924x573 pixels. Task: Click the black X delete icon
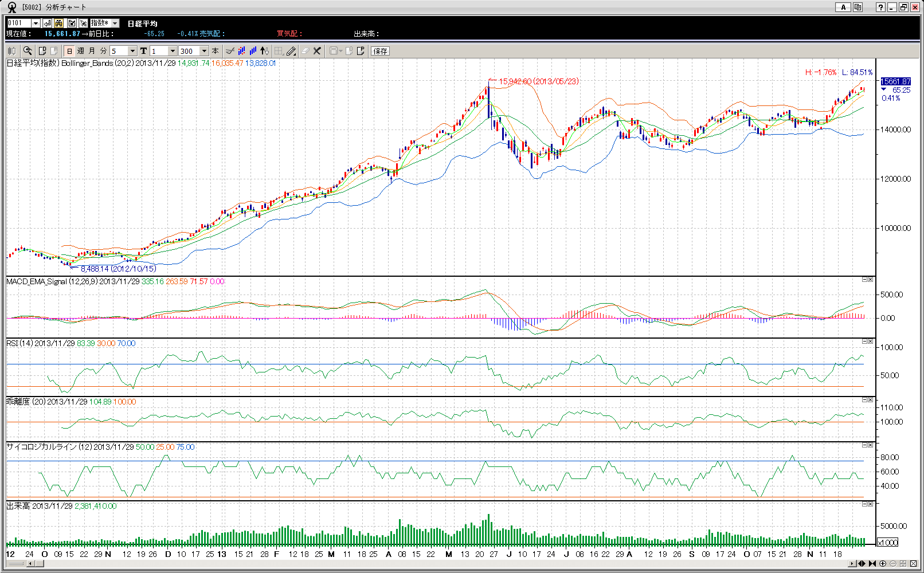317,51
